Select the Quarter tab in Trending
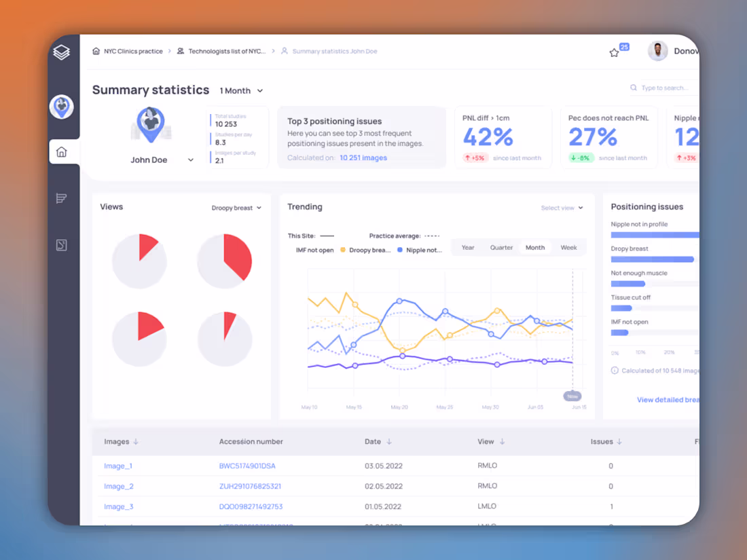The height and width of the screenshot is (560, 747). (x=501, y=247)
